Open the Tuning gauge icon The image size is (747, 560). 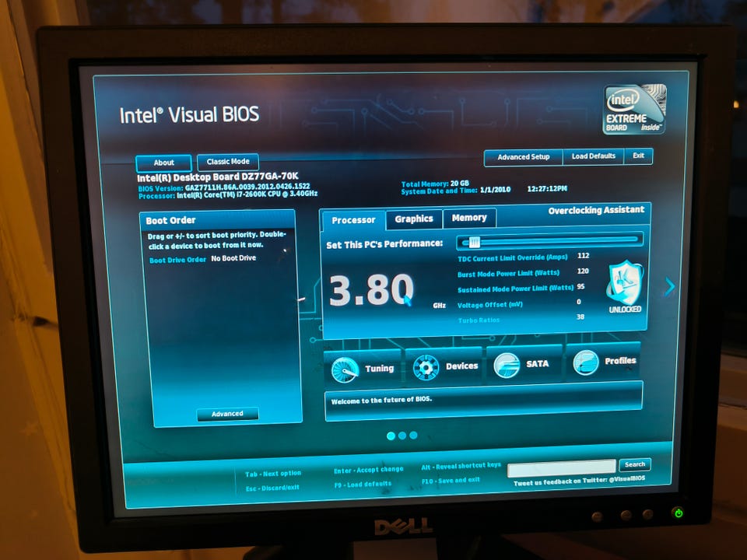pos(345,369)
